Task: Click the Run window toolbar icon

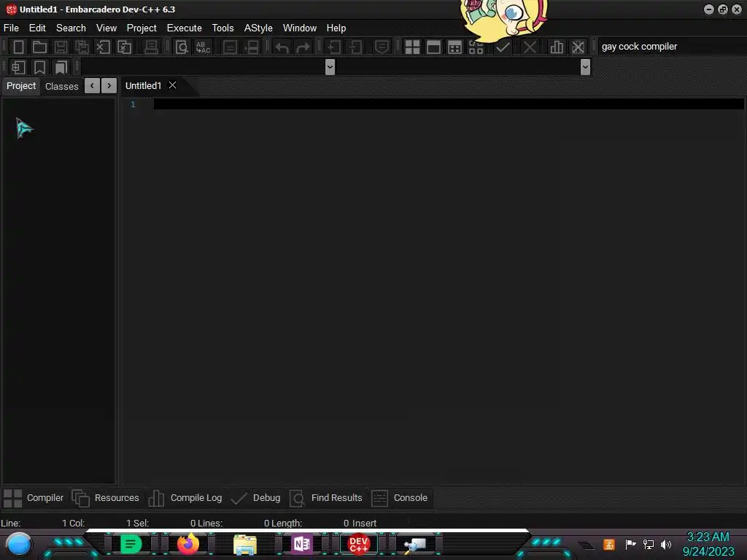Action: [x=433, y=47]
